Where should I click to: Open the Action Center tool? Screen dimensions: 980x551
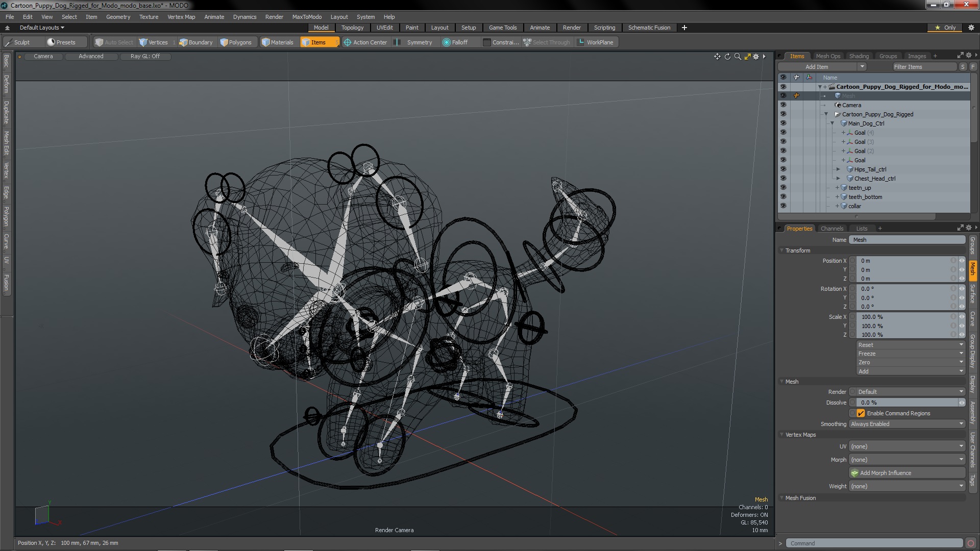pyautogui.click(x=365, y=42)
